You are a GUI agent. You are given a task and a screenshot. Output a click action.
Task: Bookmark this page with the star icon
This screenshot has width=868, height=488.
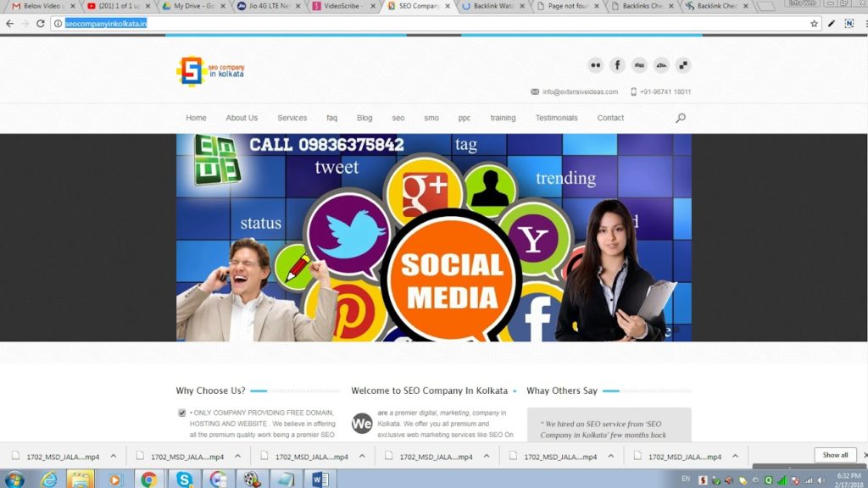click(814, 23)
